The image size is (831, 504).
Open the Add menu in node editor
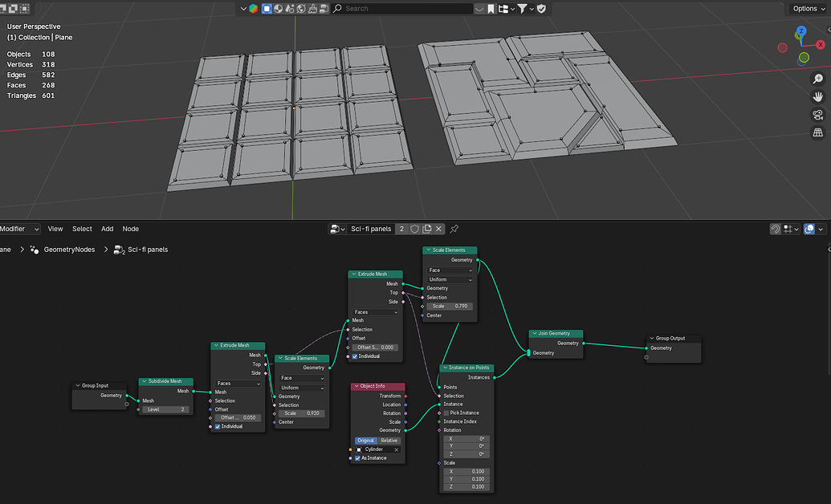[x=107, y=229]
